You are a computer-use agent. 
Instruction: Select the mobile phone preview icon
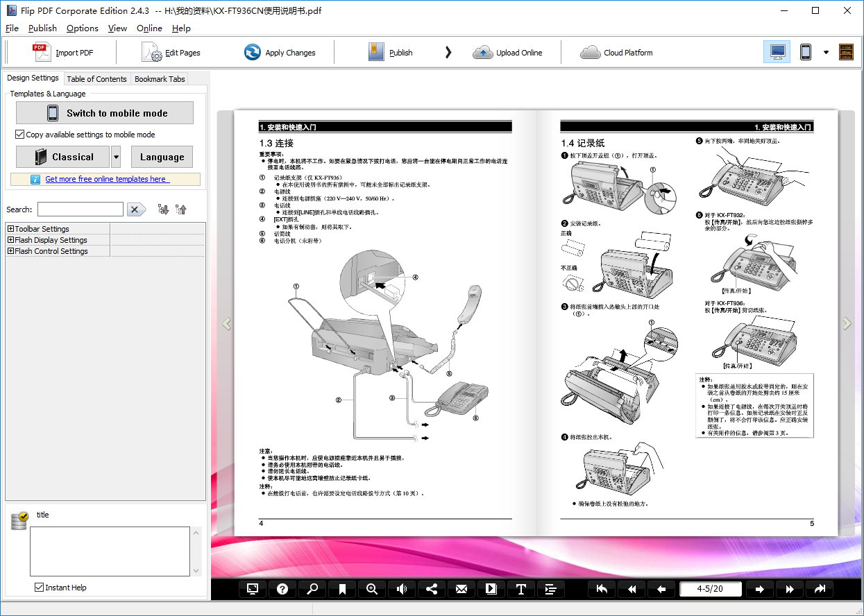806,52
